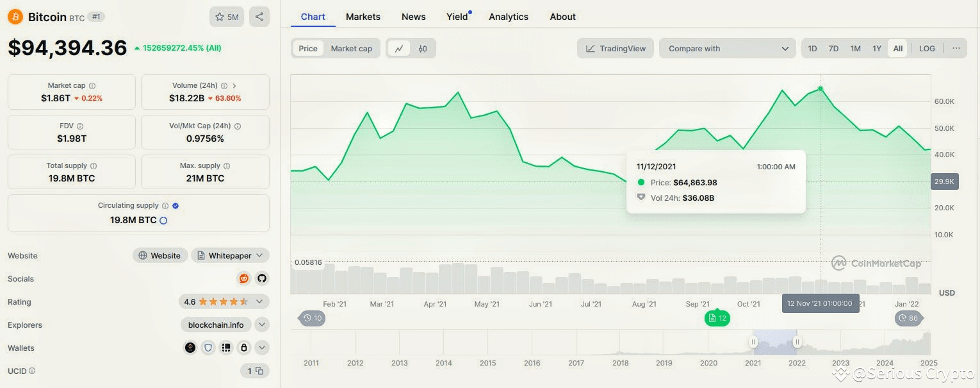Image resolution: width=980 pixels, height=388 pixels.
Task: Open the Website link button
Action: [160, 255]
